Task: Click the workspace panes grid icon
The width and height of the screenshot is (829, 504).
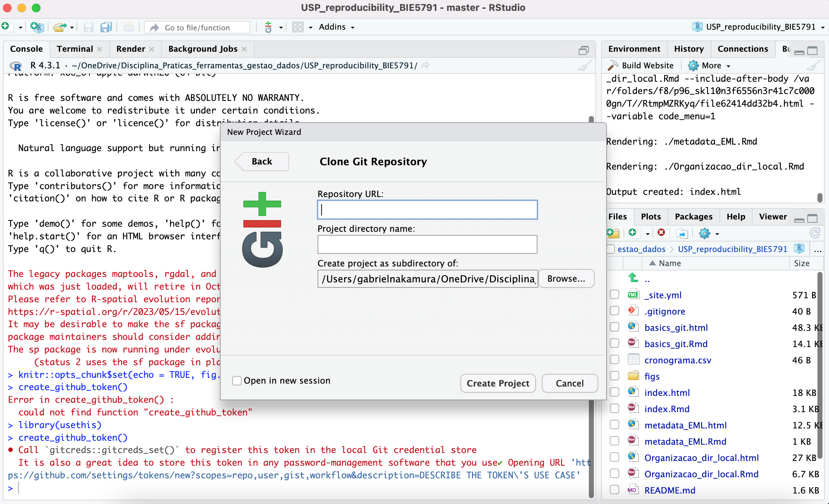Action: click(298, 27)
